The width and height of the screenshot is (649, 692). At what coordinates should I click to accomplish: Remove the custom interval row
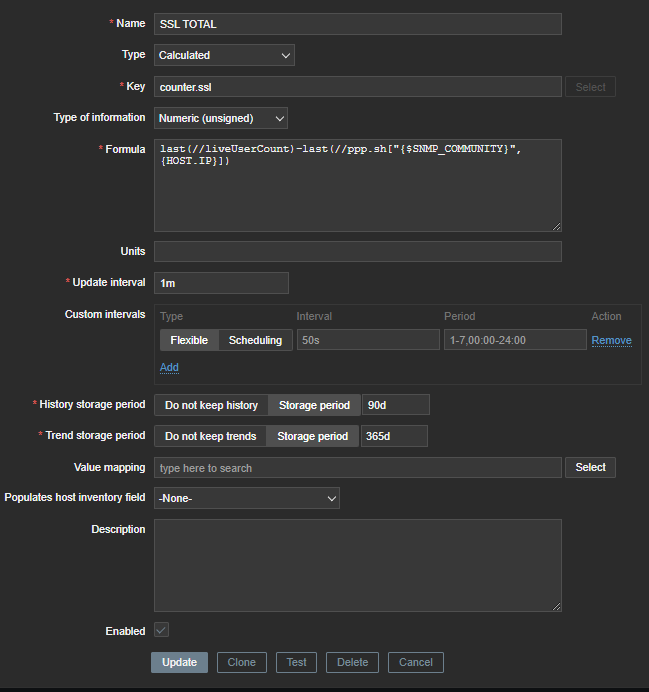coord(611,340)
